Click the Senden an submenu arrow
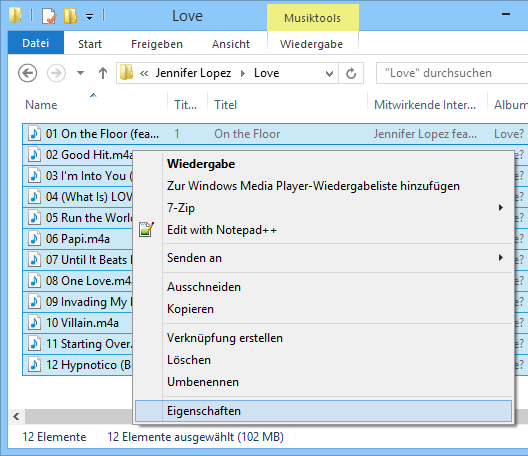The width and height of the screenshot is (528, 456). pos(501,258)
